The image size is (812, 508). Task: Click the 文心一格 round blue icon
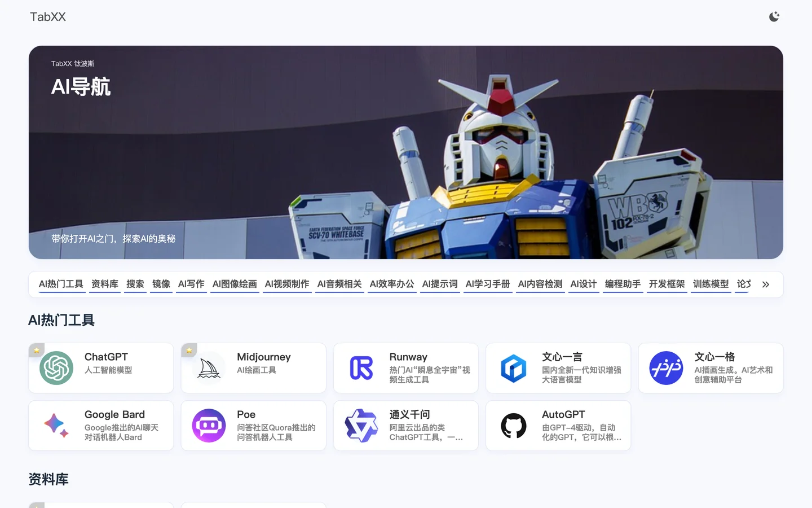(x=666, y=368)
